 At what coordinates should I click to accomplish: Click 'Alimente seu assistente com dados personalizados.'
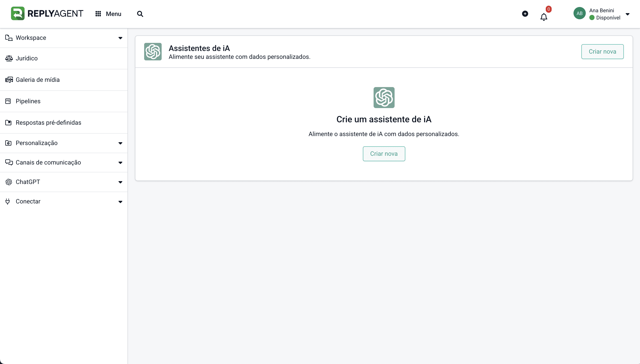(240, 57)
